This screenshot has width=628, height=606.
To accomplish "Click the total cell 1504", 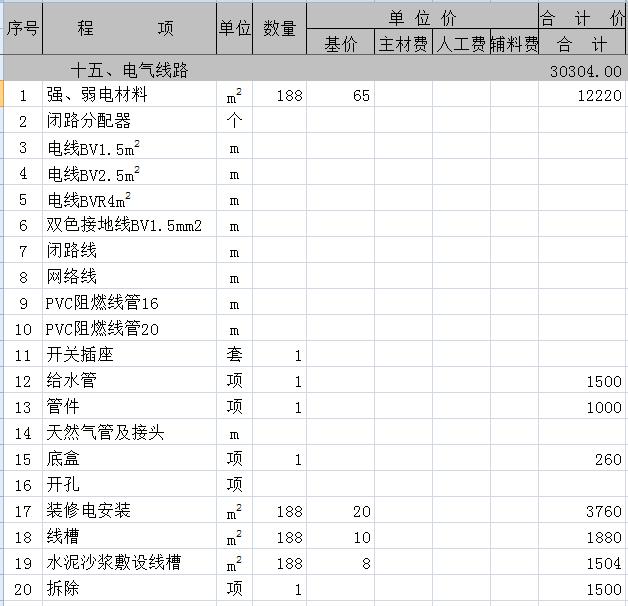I will pos(583,562).
